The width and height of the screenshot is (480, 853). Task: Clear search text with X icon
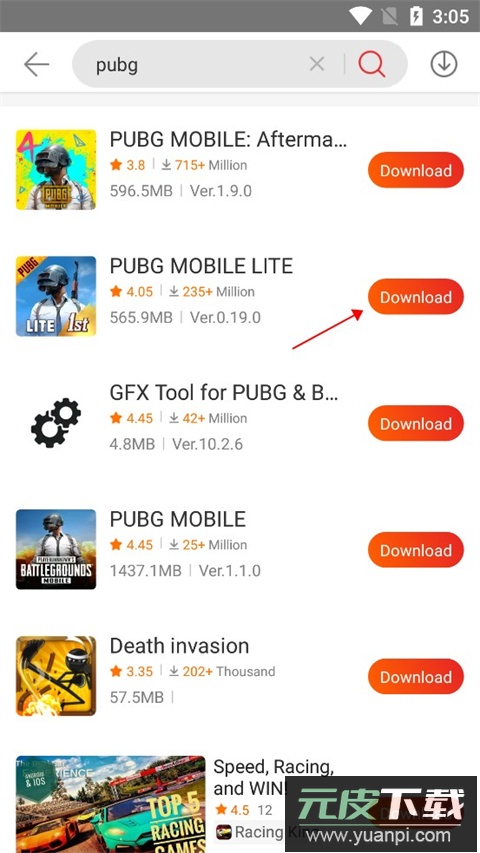pyautogui.click(x=317, y=64)
